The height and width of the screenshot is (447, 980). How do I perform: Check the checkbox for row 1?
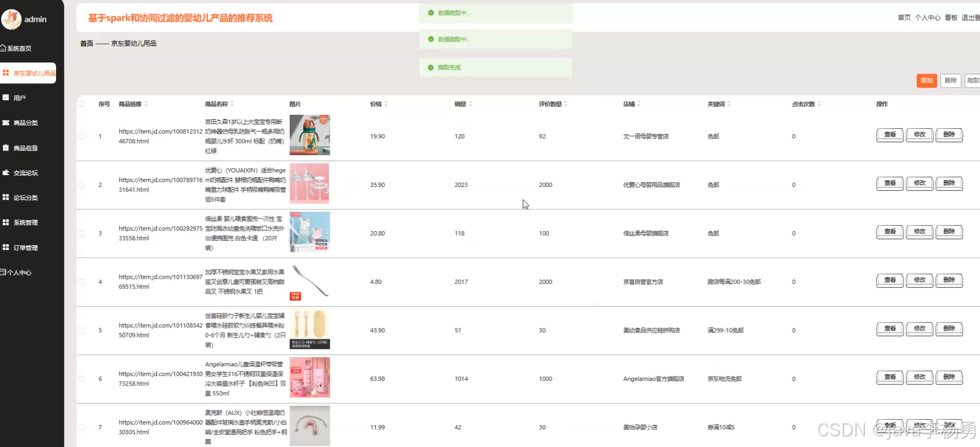(x=81, y=137)
